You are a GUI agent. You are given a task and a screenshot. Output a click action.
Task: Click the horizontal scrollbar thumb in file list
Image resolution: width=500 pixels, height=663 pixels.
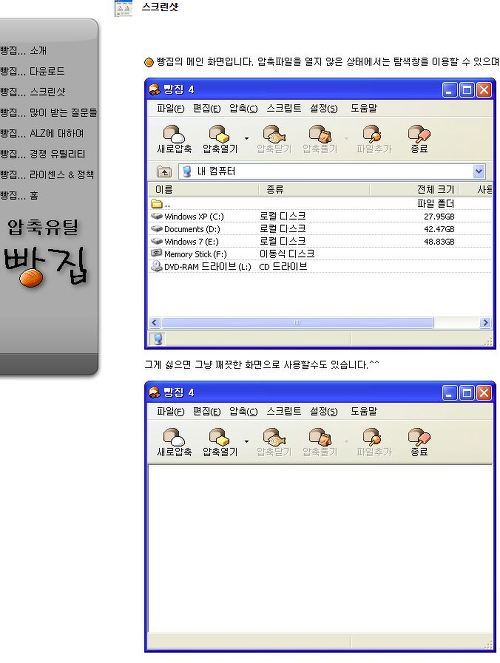[298, 323]
